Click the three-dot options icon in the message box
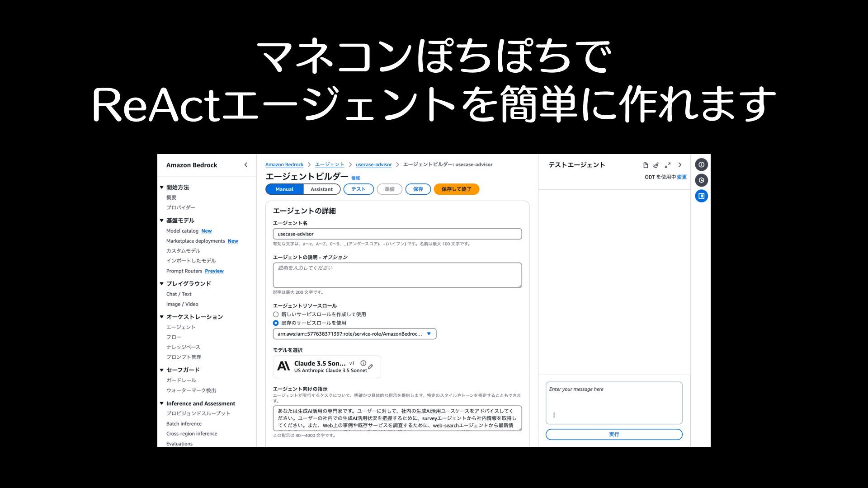Image resolution: width=868 pixels, height=488 pixels. [554, 415]
